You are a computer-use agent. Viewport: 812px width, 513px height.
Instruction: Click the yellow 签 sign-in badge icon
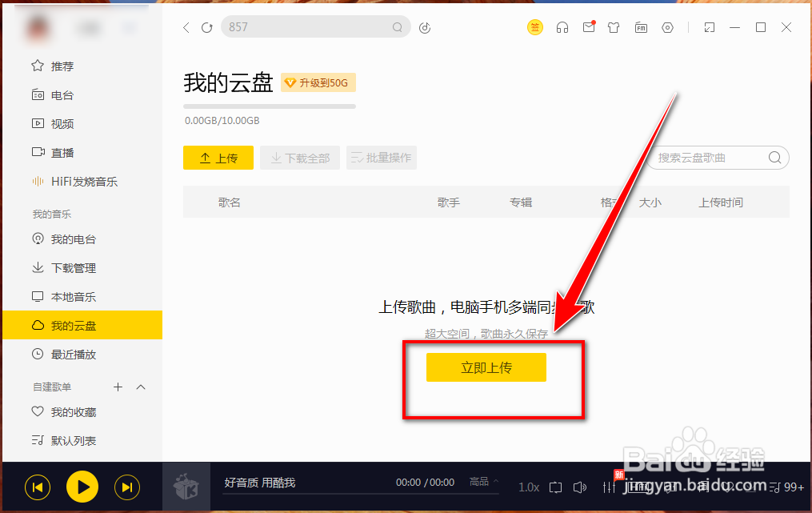point(534,27)
